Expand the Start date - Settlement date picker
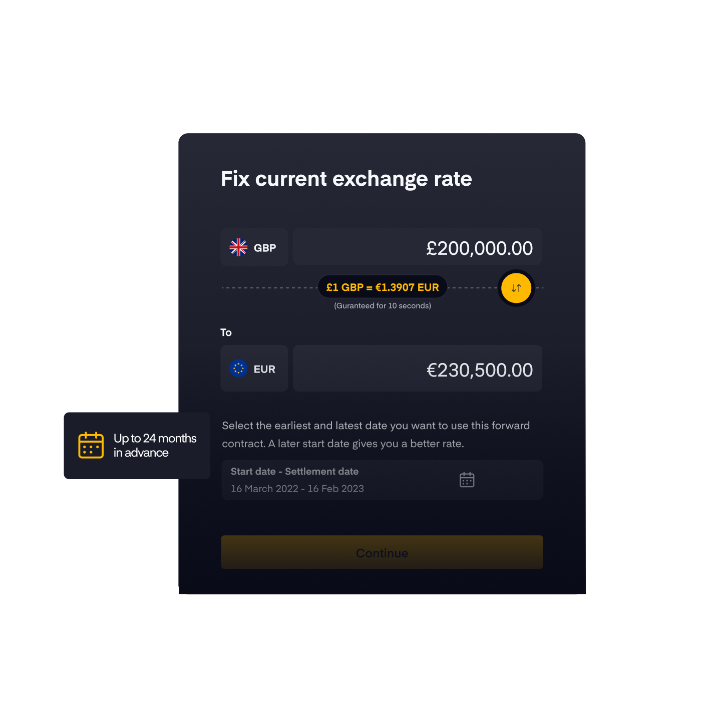 click(x=383, y=480)
